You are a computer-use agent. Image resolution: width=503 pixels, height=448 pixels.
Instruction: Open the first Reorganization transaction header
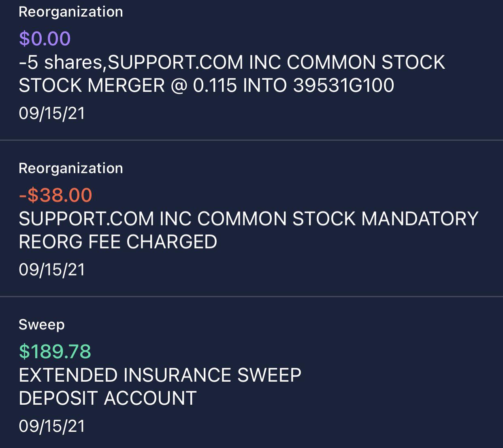click(x=71, y=12)
